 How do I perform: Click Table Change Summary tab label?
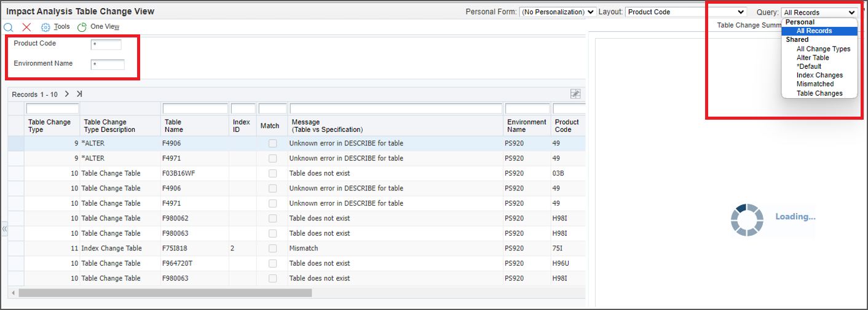(x=749, y=26)
